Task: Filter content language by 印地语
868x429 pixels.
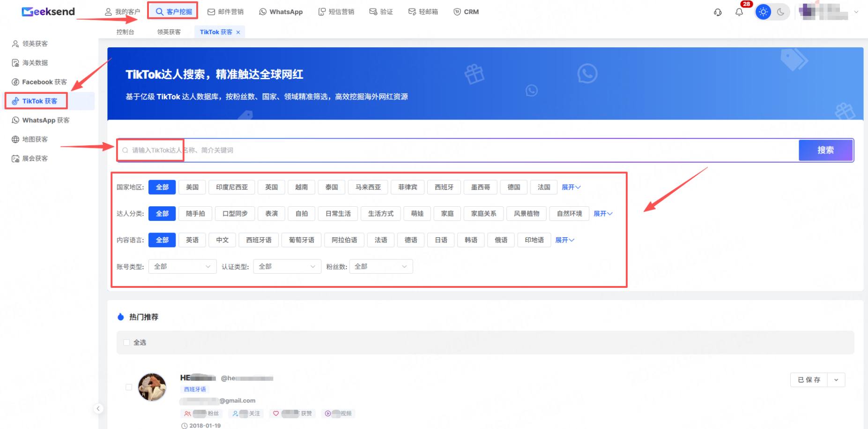Action: (534, 240)
